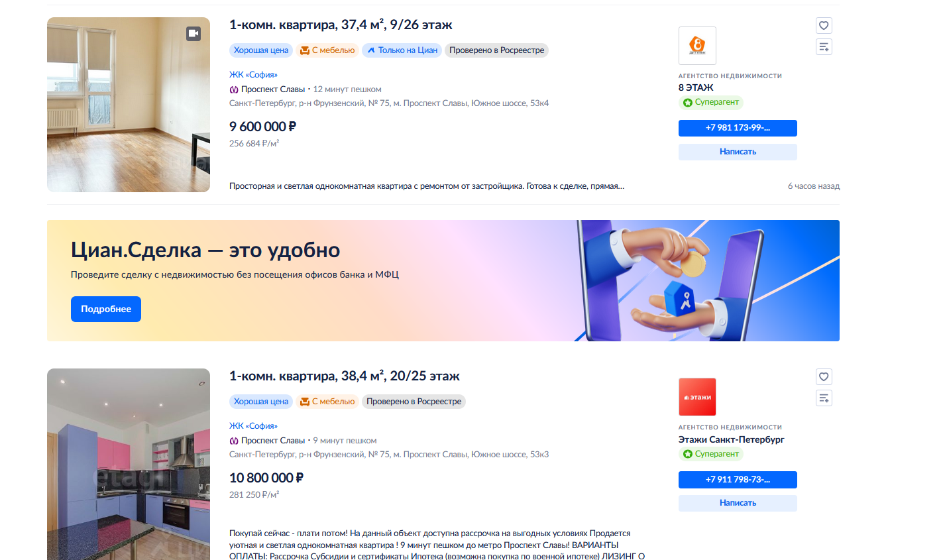Image resolution: width=943 pixels, height=560 pixels.
Task: Open the 1-комн. квартира 37,4 м² listing title
Action: coord(341,25)
